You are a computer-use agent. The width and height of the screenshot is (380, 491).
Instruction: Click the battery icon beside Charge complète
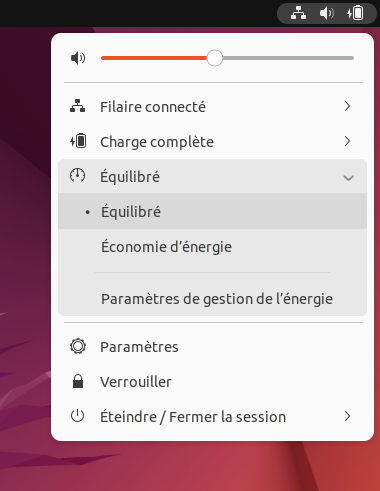coord(78,141)
